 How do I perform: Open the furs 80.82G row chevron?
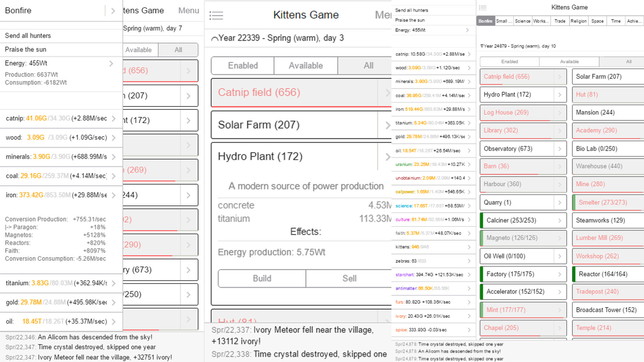pyautogui.click(x=469, y=302)
